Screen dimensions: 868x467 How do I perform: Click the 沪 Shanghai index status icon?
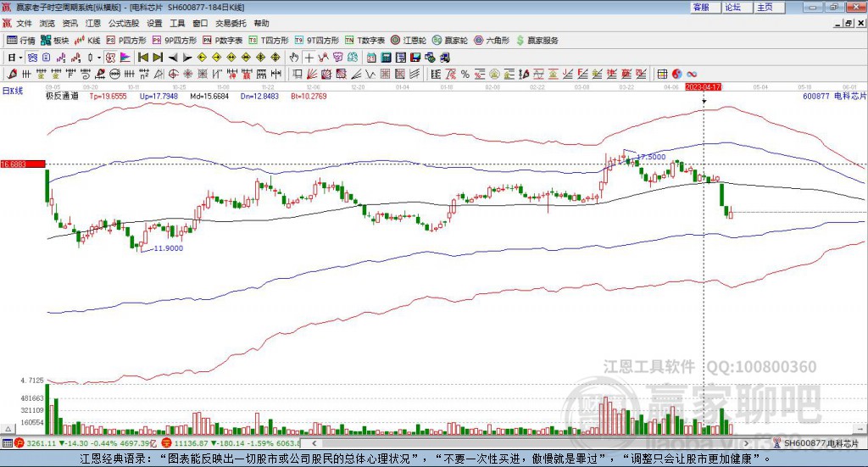pyautogui.click(x=19, y=443)
